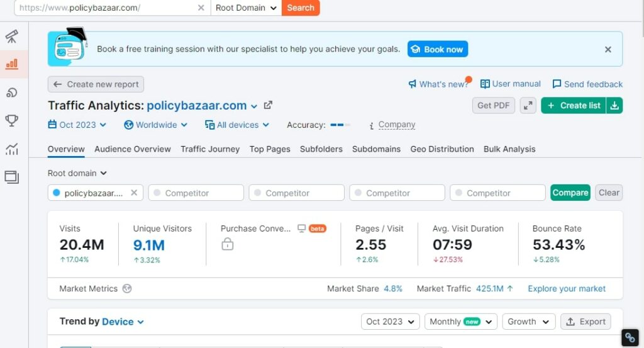Image resolution: width=644 pixels, height=348 pixels.
Task: Expand the policybazaar.com domain chevron
Action: tap(254, 106)
